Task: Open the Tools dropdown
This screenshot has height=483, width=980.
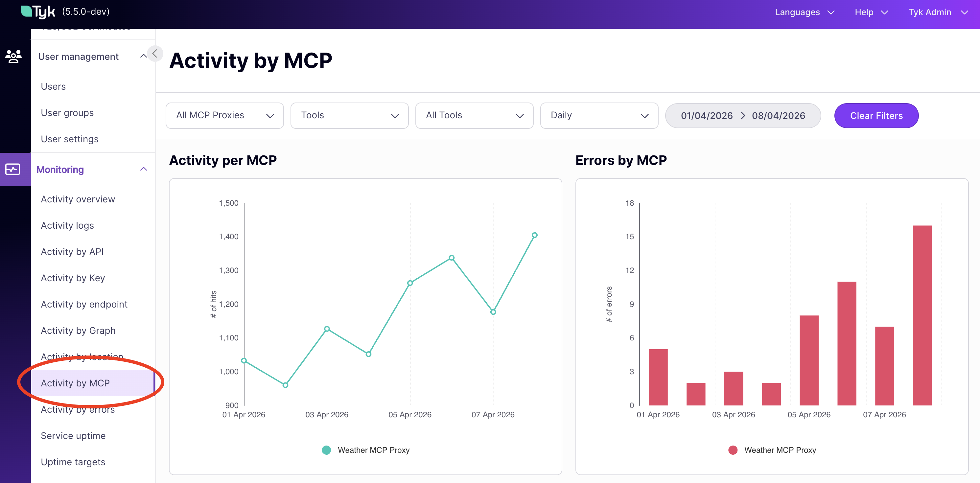Action: point(350,115)
